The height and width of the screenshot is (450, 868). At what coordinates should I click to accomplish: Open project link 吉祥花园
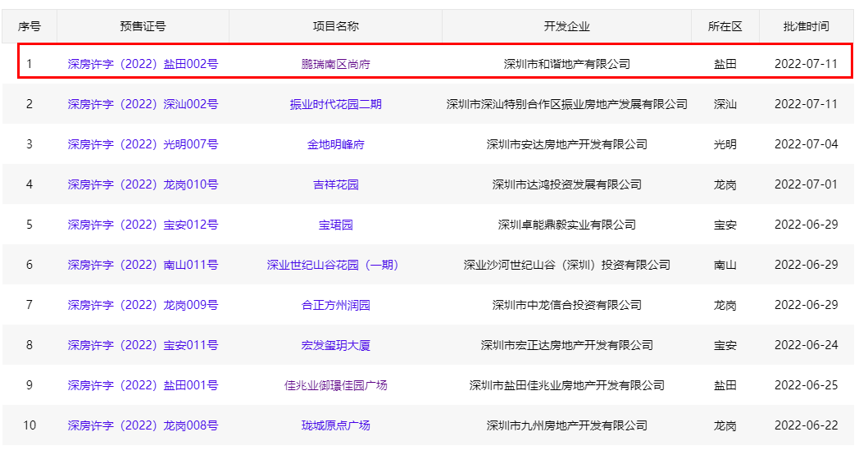tap(335, 185)
